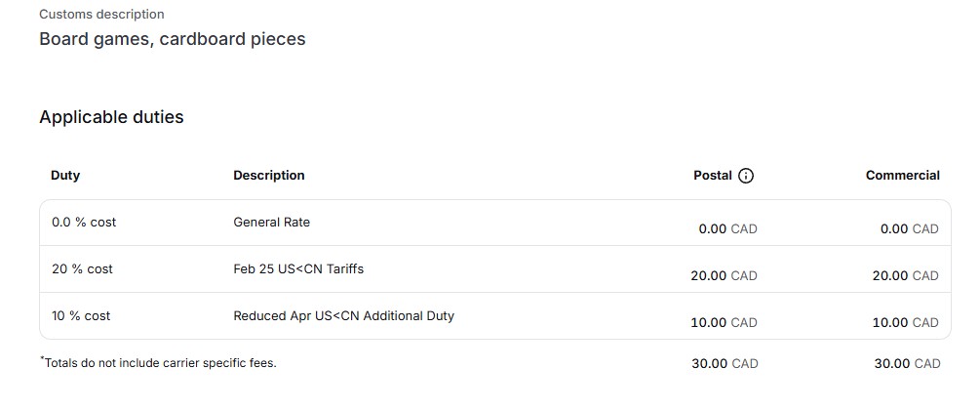This screenshot has width=980, height=410.
Task: Select Feb 25 US<CN Tariffs description
Action: pyautogui.click(x=298, y=268)
